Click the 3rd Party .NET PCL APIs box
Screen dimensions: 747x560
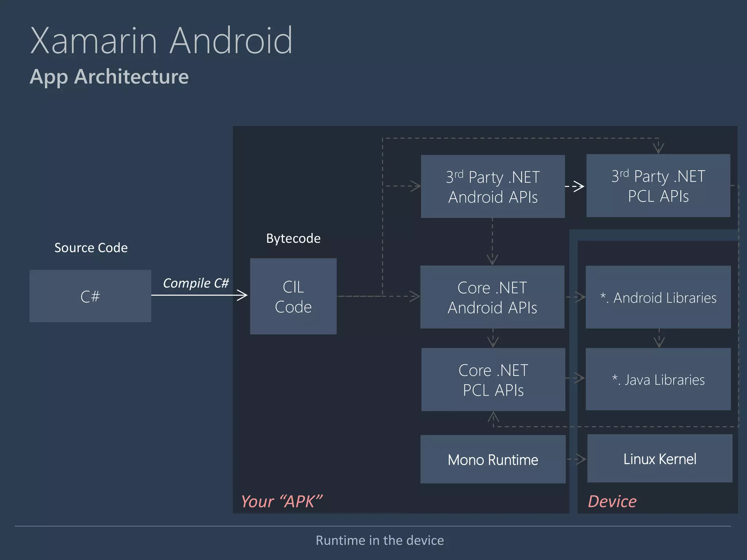(658, 186)
